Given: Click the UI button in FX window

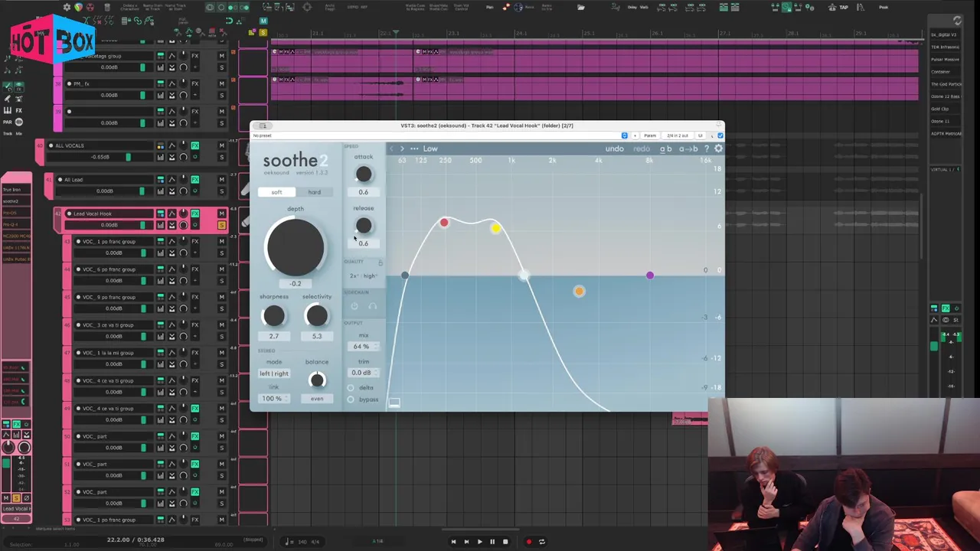Looking at the screenshot, I should click(x=700, y=135).
